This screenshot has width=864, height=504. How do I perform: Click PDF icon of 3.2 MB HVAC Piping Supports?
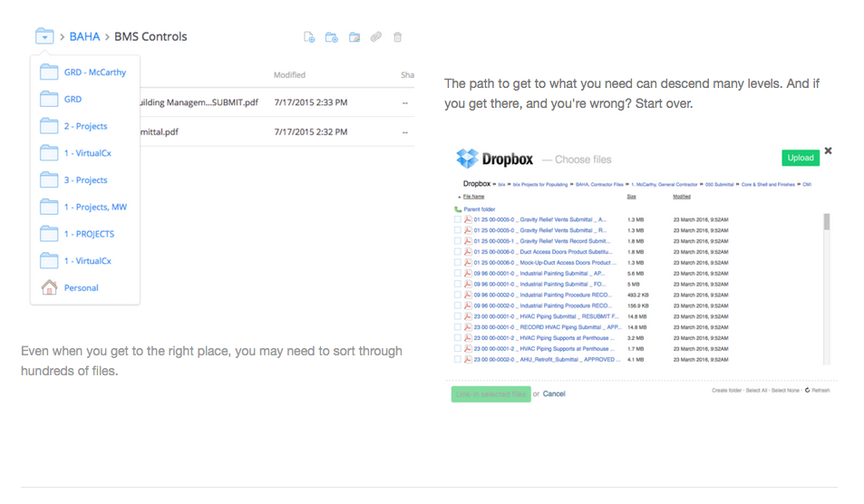468,337
